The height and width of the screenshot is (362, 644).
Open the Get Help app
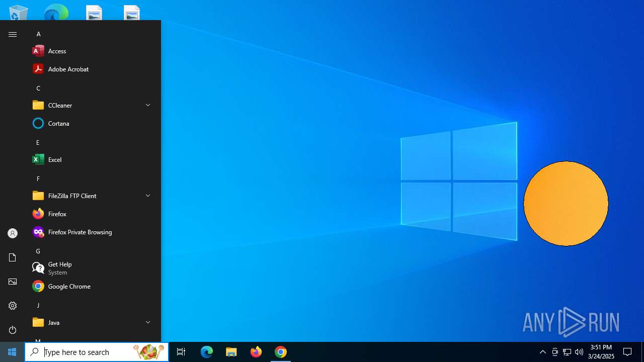click(93, 268)
